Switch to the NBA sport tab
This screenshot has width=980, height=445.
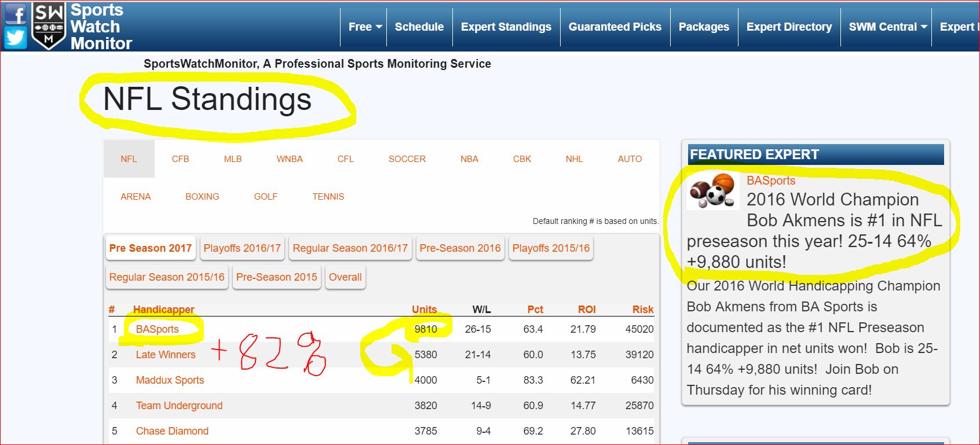click(470, 159)
